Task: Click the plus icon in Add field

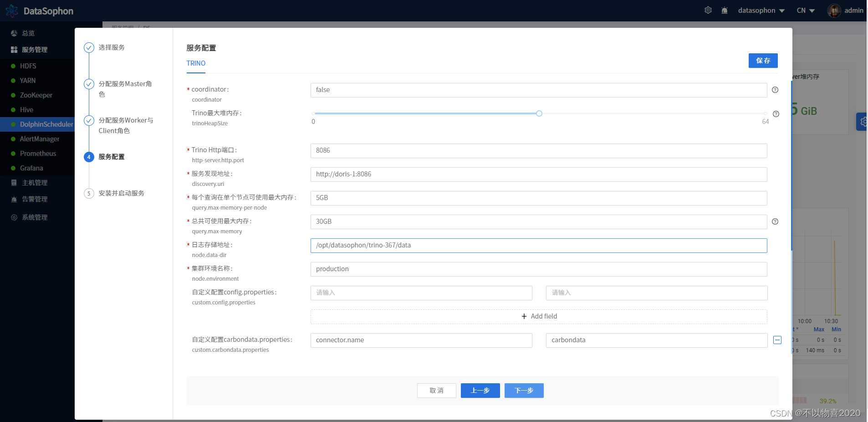Action: [x=524, y=316]
